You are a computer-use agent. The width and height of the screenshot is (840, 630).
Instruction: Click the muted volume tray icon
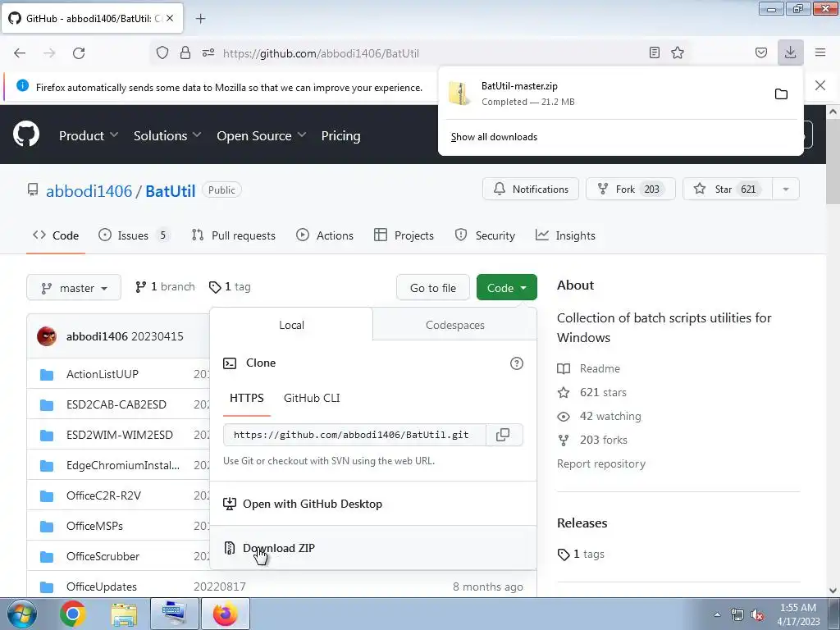click(x=757, y=615)
